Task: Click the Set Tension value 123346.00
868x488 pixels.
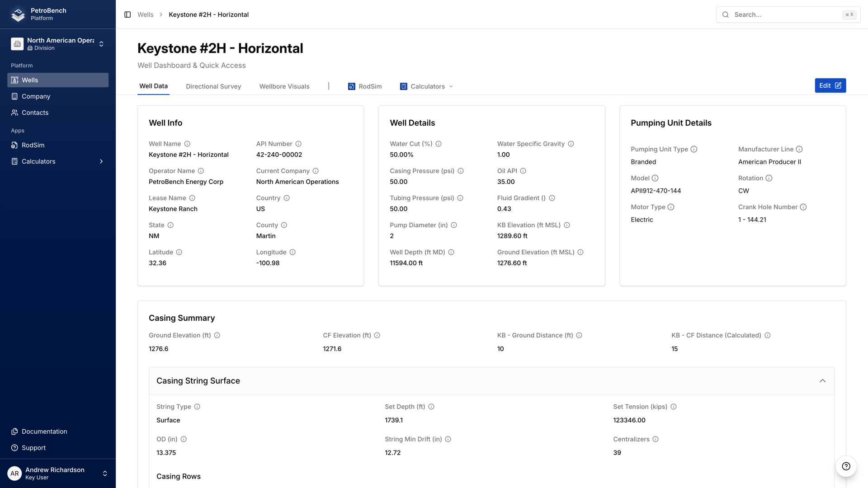Action: [x=629, y=420]
